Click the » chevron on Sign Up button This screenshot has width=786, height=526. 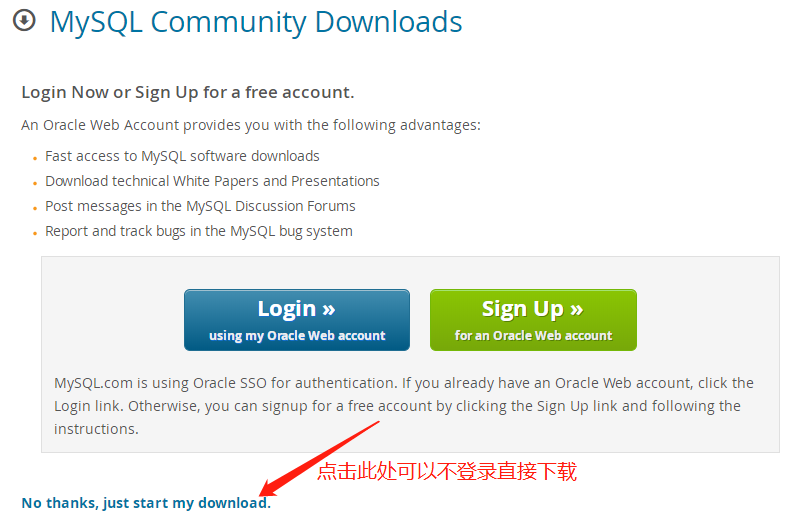click(576, 309)
